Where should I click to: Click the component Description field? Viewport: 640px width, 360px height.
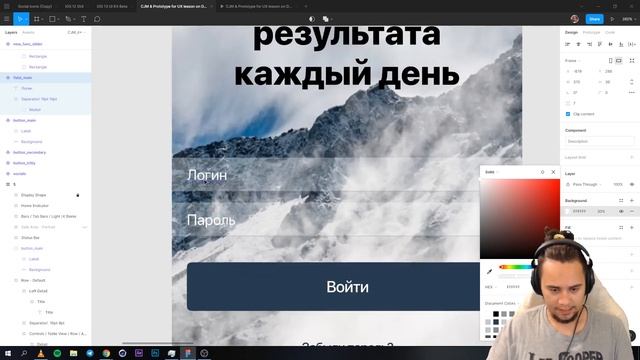[600, 141]
